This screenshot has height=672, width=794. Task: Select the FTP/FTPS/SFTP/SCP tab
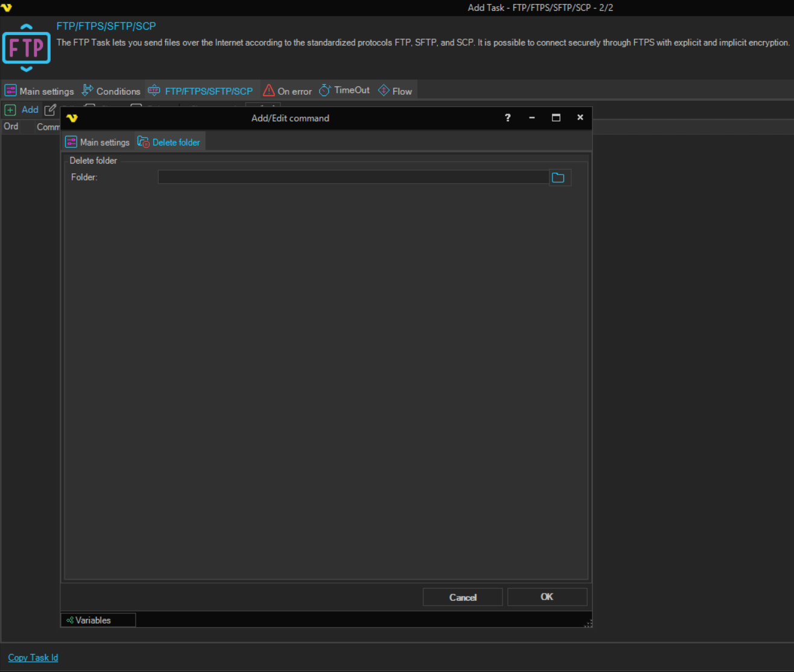click(x=201, y=91)
